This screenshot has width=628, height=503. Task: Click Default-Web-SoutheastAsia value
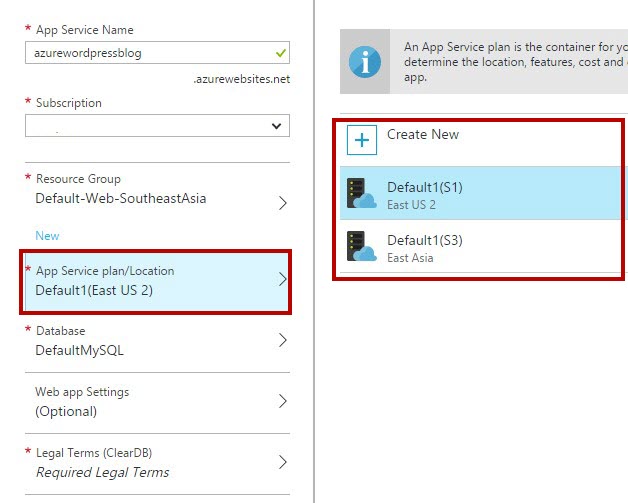click(x=121, y=198)
